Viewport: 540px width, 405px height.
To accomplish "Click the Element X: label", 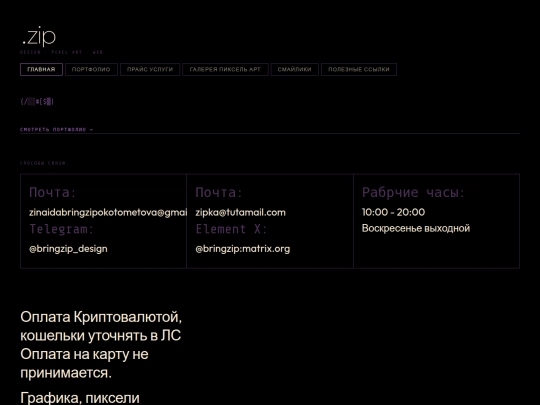I will coord(231,229).
